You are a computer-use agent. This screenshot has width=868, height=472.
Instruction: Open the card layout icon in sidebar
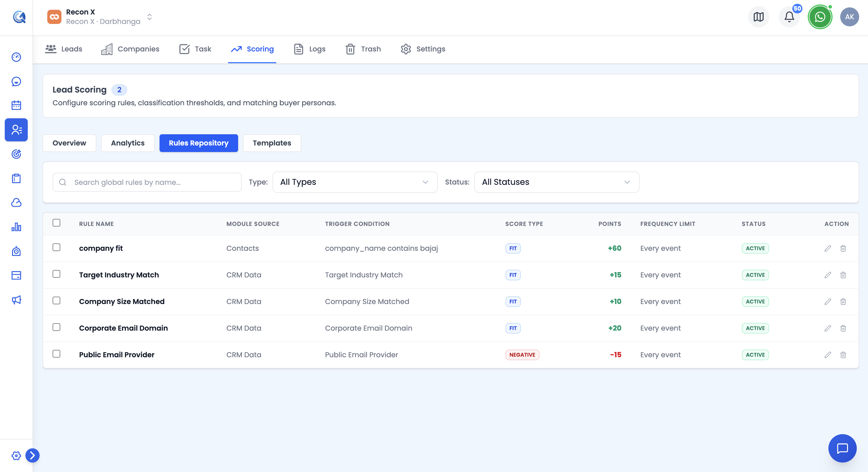click(16, 275)
